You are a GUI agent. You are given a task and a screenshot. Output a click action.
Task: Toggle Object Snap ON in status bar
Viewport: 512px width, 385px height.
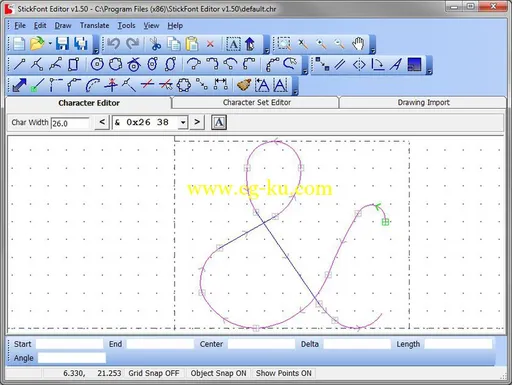point(218,373)
